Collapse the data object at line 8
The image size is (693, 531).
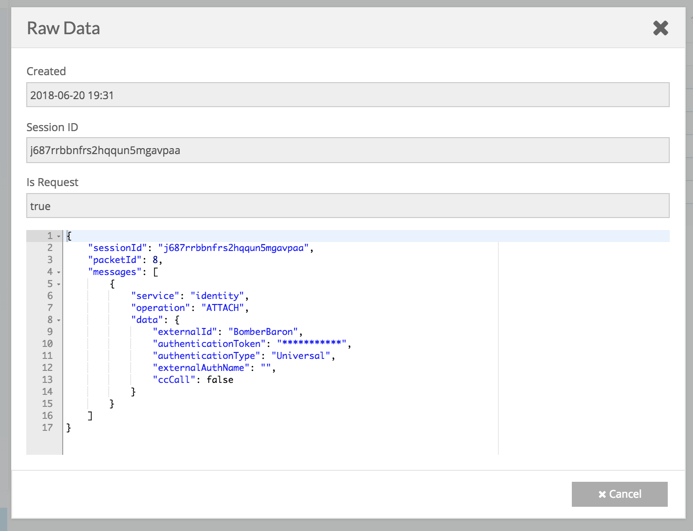coord(59,320)
